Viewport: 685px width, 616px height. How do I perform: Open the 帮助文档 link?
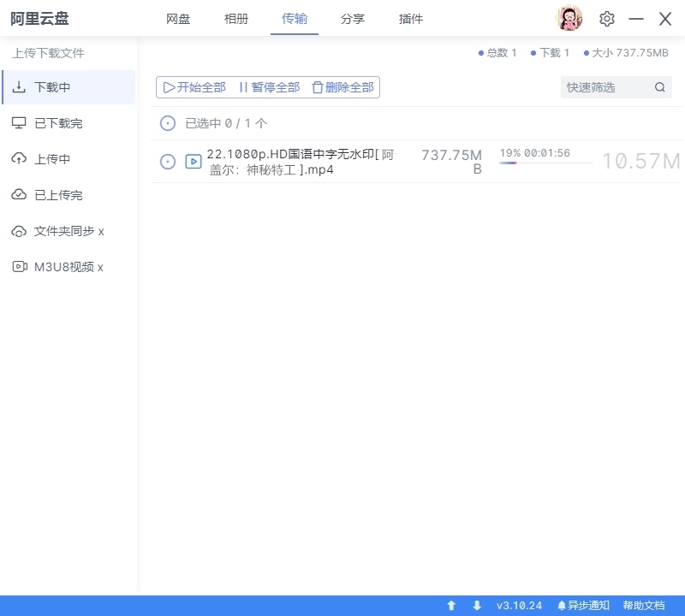click(643, 606)
